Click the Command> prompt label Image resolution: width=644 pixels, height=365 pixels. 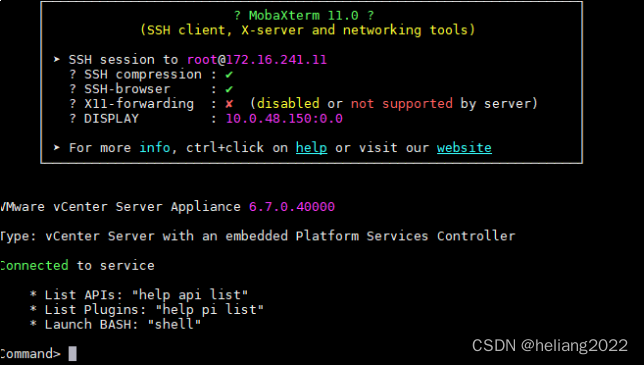pyautogui.click(x=30, y=354)
